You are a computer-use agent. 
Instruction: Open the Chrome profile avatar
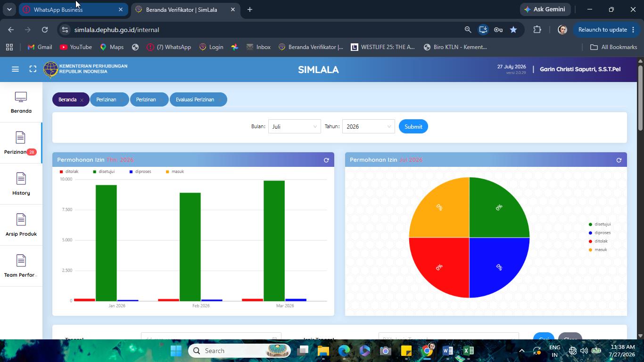click(x=562, y=30)
